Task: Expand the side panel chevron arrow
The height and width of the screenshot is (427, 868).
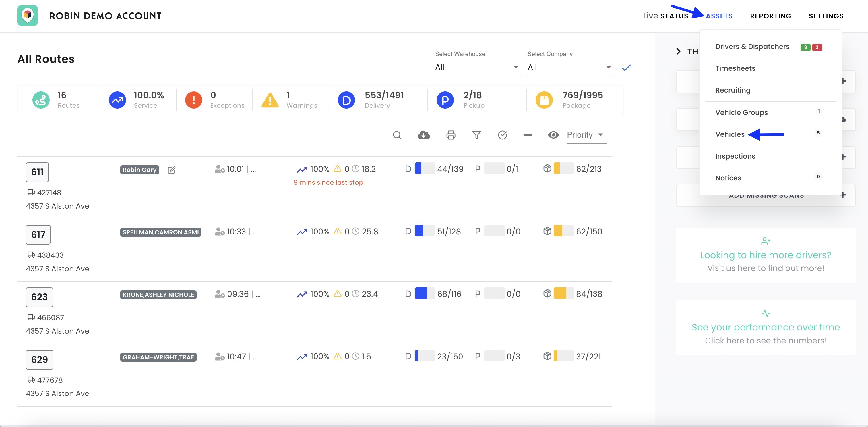Action: click(678, 51)
